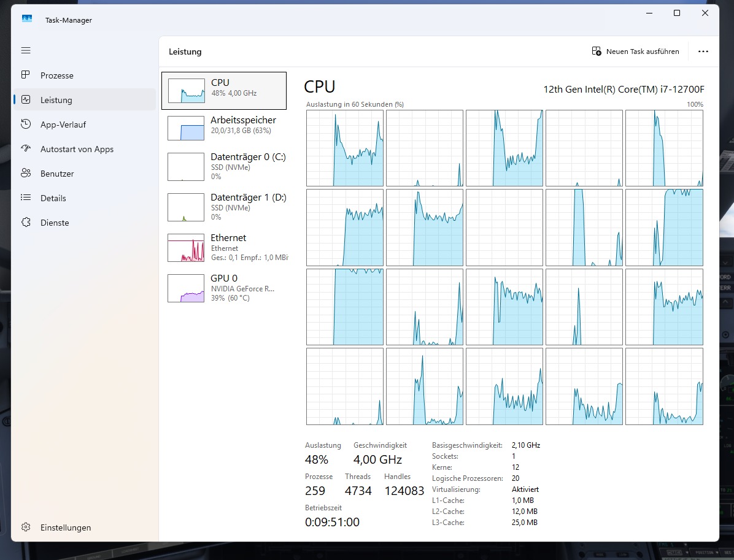Click the Auslastung in 60 Sekunden label
Image resolution: width=734 pixels, height=560 pixels.
tap(355, 104)
